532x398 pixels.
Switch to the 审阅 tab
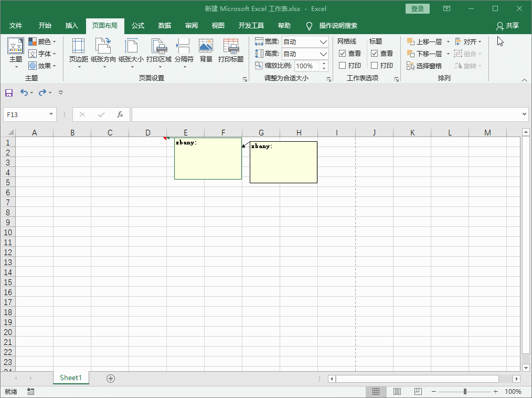[191, 26]
